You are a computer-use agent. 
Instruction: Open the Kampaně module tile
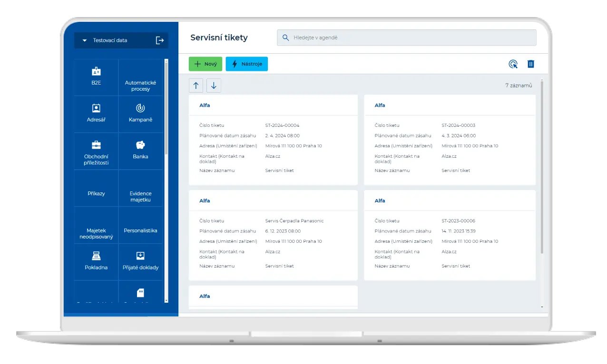tap(140, 114)
